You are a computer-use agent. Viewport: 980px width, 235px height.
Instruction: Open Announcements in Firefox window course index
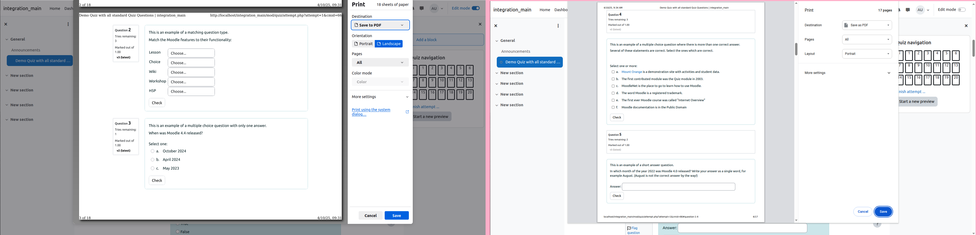pos(25,50)
